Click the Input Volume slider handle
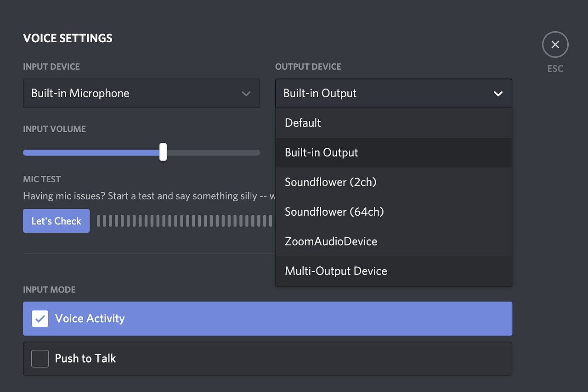This screenshot has width=588, height=392. (x=163, y=152)
